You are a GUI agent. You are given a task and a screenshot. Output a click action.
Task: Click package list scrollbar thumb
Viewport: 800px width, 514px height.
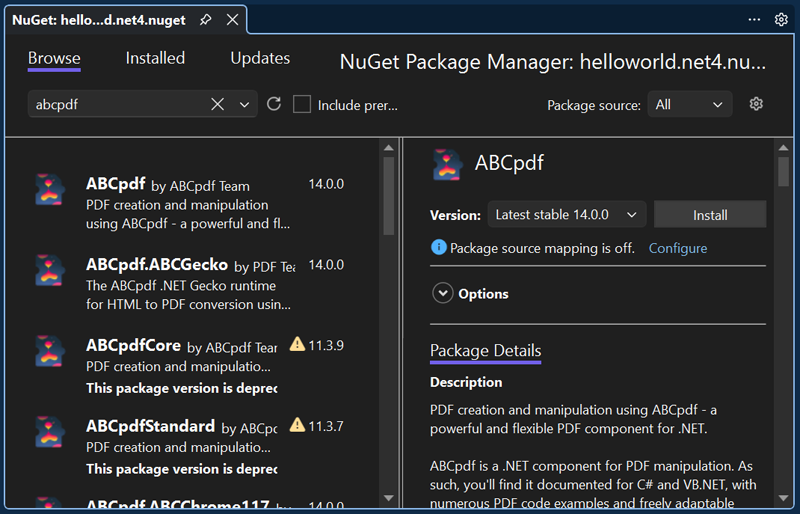pyautogui.click(x=389, y=195)
